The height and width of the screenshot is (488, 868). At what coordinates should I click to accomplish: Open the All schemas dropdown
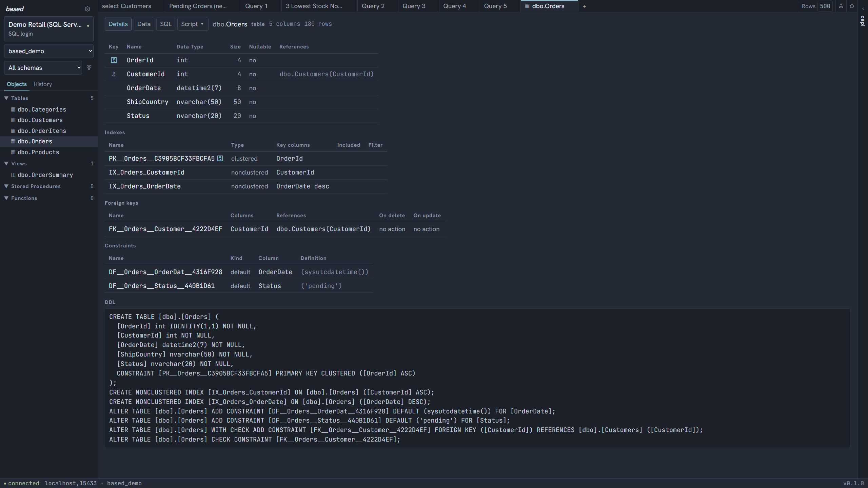[x=43, y=67]
